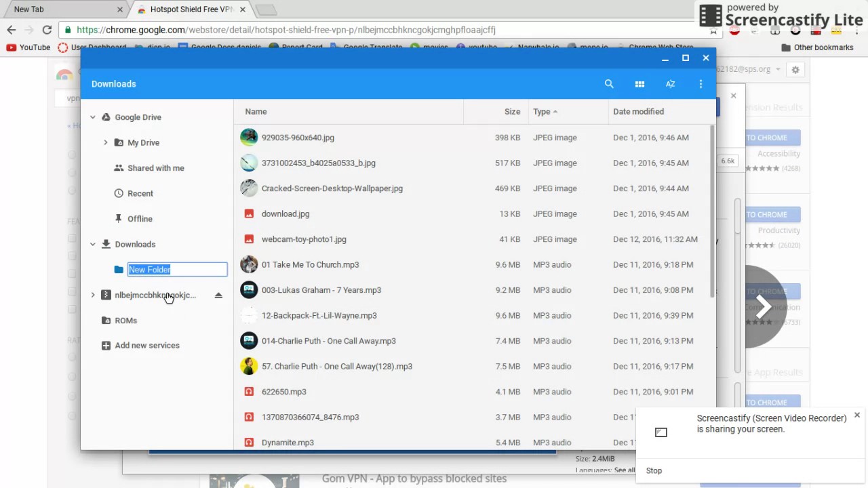The width and height of the screenshot is (868, 488).
Task: Select Recent in sidebar
Action: click(x=140, y=193)
